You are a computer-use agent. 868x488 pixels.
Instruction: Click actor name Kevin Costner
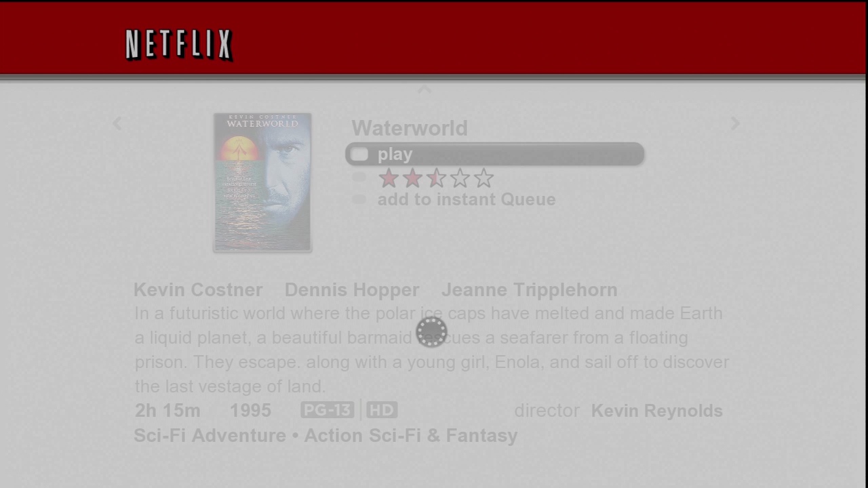198,289
